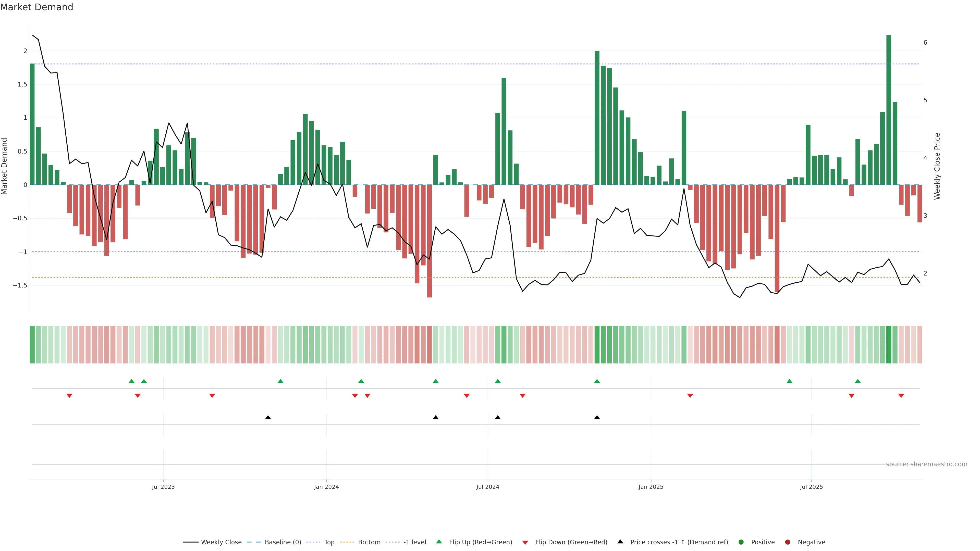980x551 pixels.
Task: Click the Market Demand chart title
Action: point(36,7)
